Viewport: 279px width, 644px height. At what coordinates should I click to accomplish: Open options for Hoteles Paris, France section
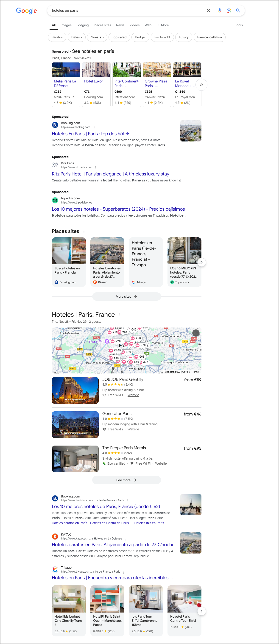120,315
